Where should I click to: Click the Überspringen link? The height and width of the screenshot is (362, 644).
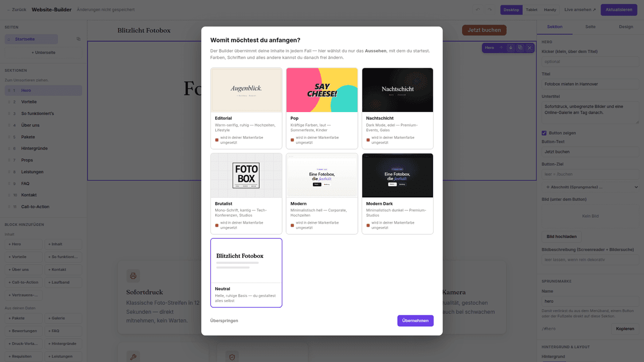[x=224, y=321]
